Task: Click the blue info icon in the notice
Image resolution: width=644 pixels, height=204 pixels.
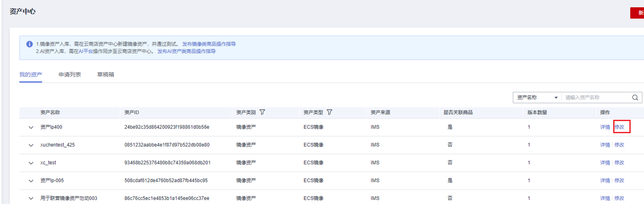Action: (x=29, y=44)
